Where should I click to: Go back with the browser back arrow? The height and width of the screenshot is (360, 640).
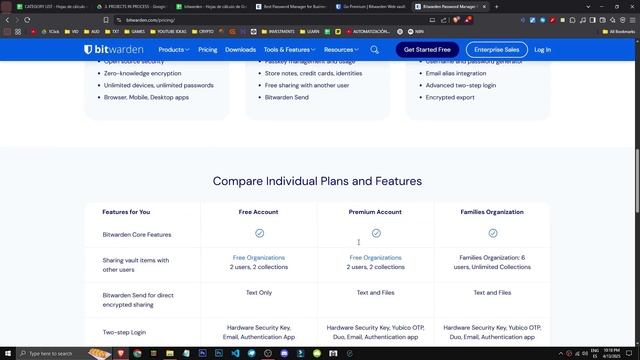coord(7,20)
